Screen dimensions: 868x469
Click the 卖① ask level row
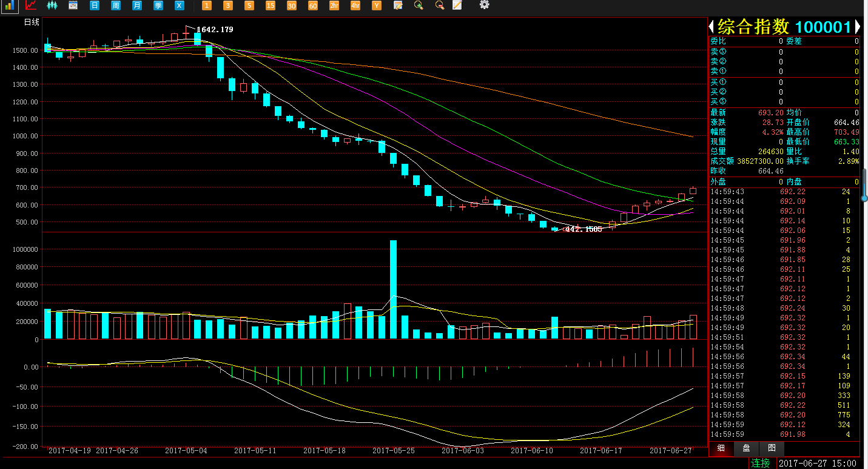[784, 72]
